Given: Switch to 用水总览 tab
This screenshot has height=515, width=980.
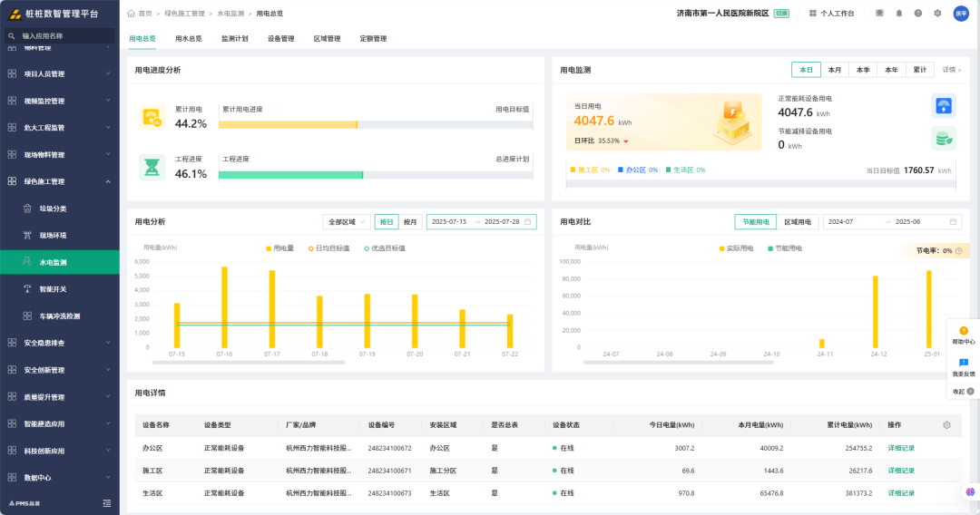Looking at the screenshot, I should [x=188, y=39].
